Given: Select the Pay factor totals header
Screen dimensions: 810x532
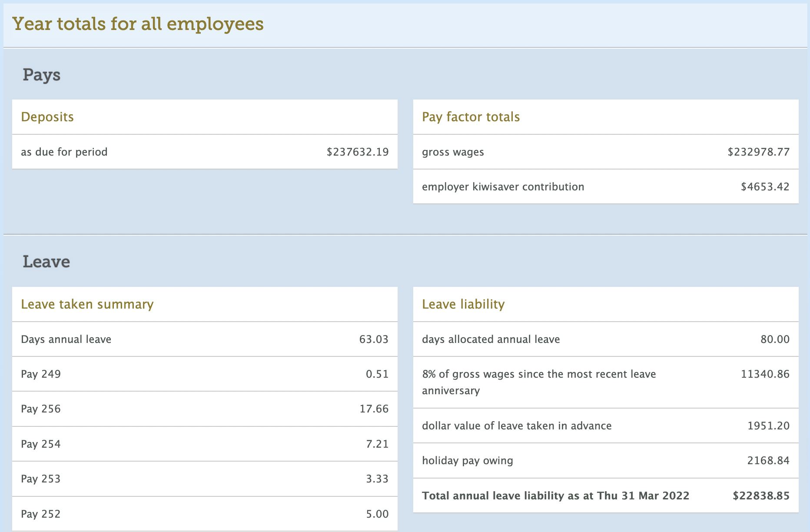Looking at the screenshot, I should 471,117.
